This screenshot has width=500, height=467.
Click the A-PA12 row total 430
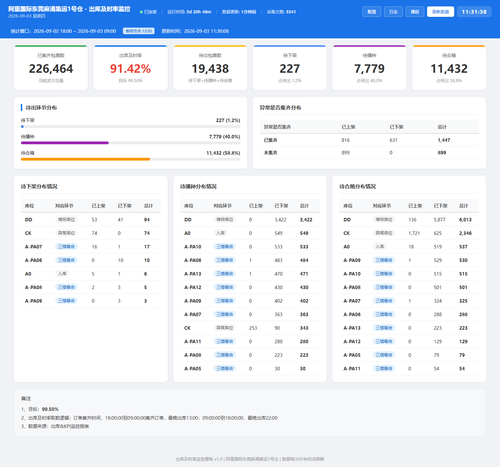point(304,287)
